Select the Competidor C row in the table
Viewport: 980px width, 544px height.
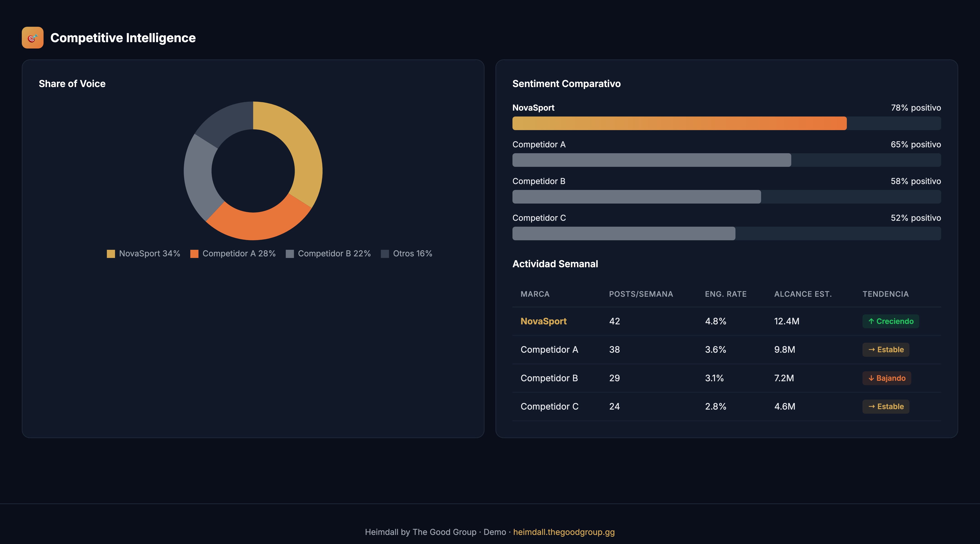point(549,406)
